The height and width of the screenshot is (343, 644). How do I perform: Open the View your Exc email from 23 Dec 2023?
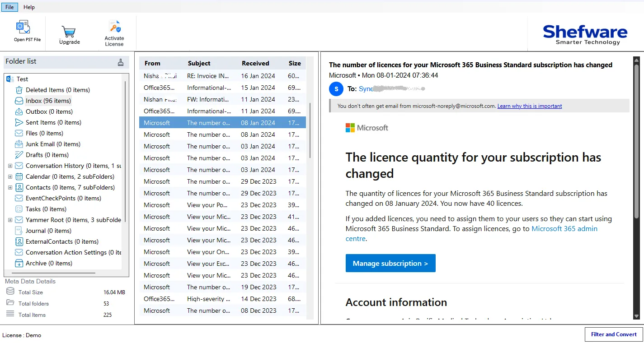point(222,264)
